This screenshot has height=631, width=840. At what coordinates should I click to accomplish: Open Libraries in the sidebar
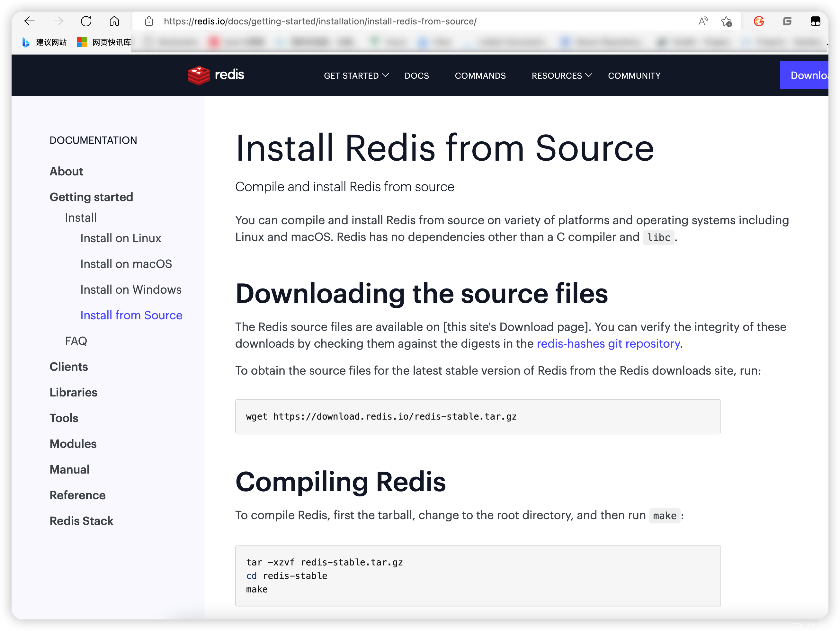pos(73,392)
